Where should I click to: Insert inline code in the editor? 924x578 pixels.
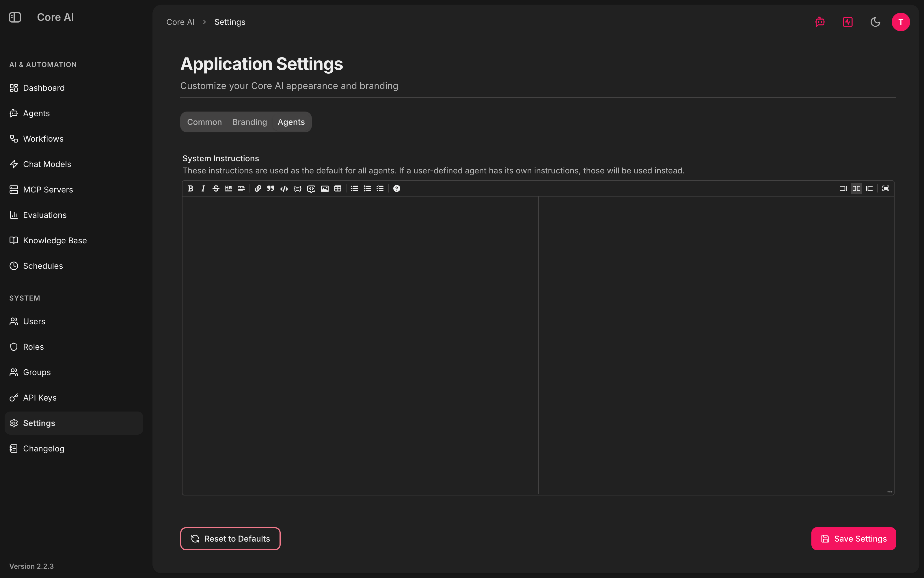pos(284,188)
